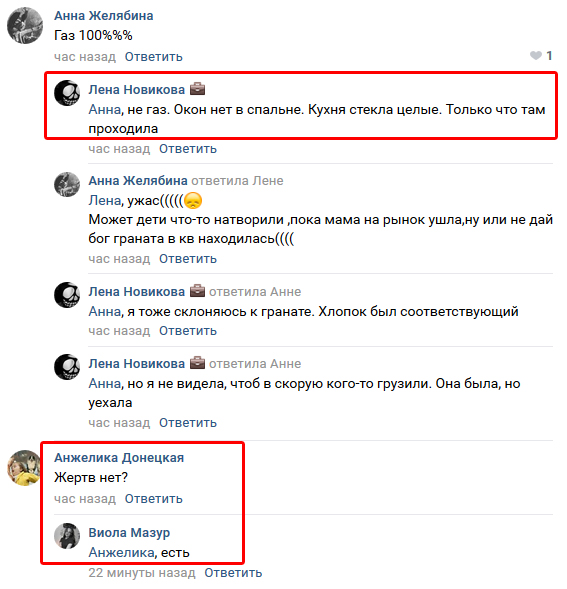Reply to Анна Желябина's 'ужас' comment
Screen dimensions: 567x589
coord(188,259)
